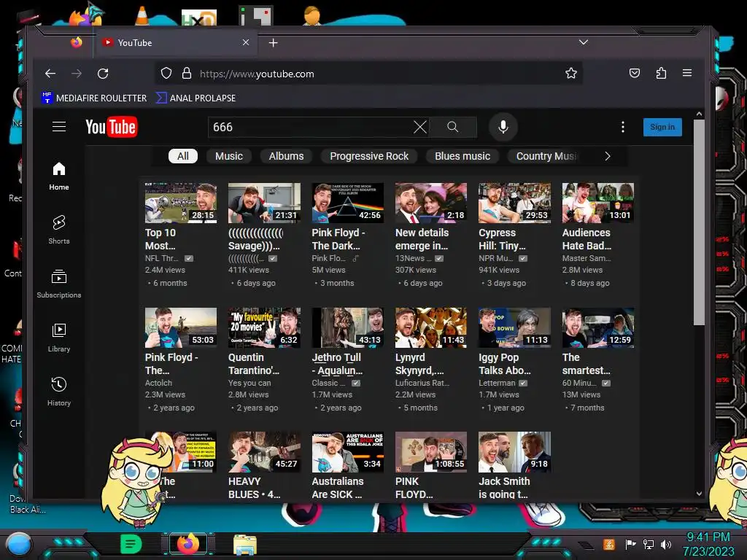Image resolution: width=747 pixels, height=560 pixels.
Task: Select the Albums filter chip
Action: pyautogui.click(x=286, y=156)
